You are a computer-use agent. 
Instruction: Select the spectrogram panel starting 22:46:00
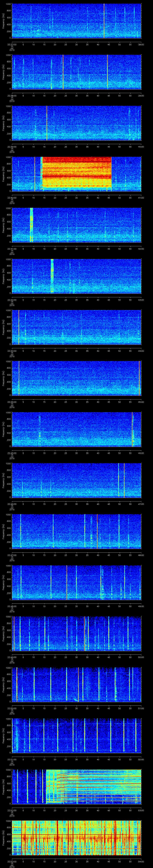(x=77, y=480)
